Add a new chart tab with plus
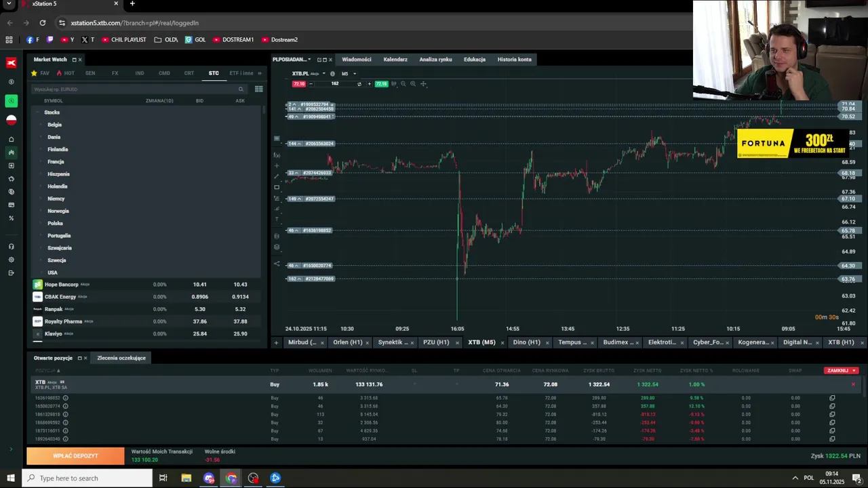This screenshot has width=868, height=488. coord(276,342)
